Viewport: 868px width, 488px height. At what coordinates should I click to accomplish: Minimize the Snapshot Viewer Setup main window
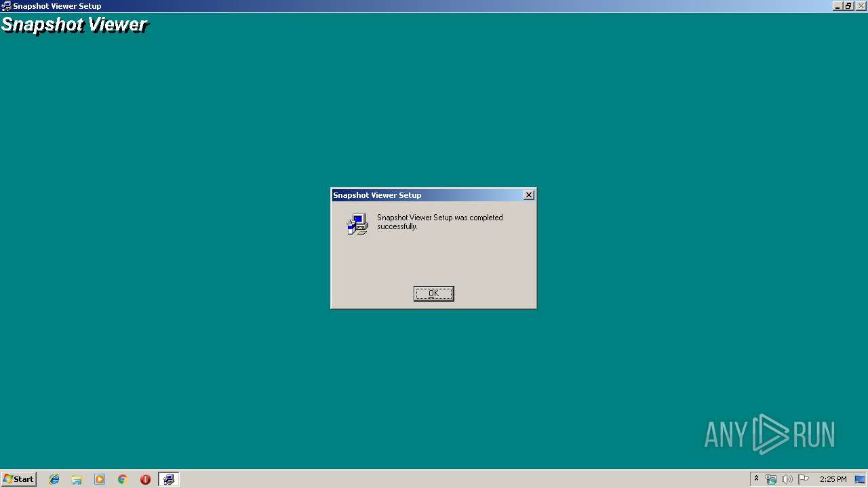coord(837,6)
